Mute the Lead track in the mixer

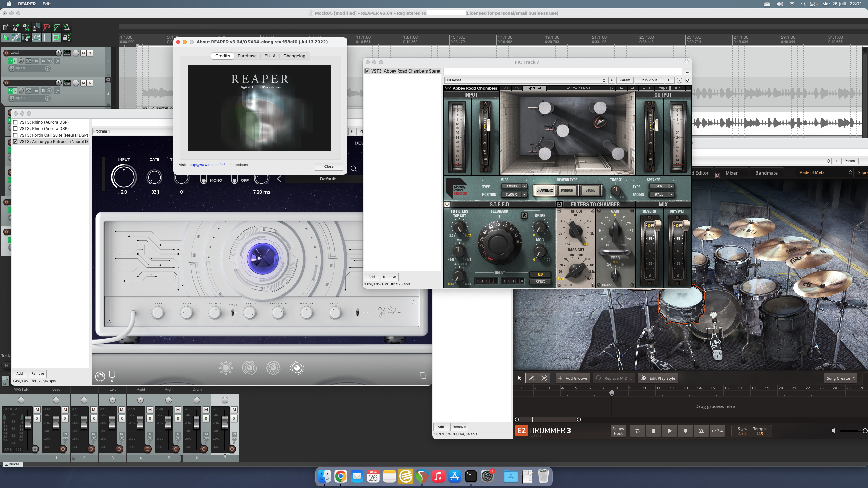point(65,410)
